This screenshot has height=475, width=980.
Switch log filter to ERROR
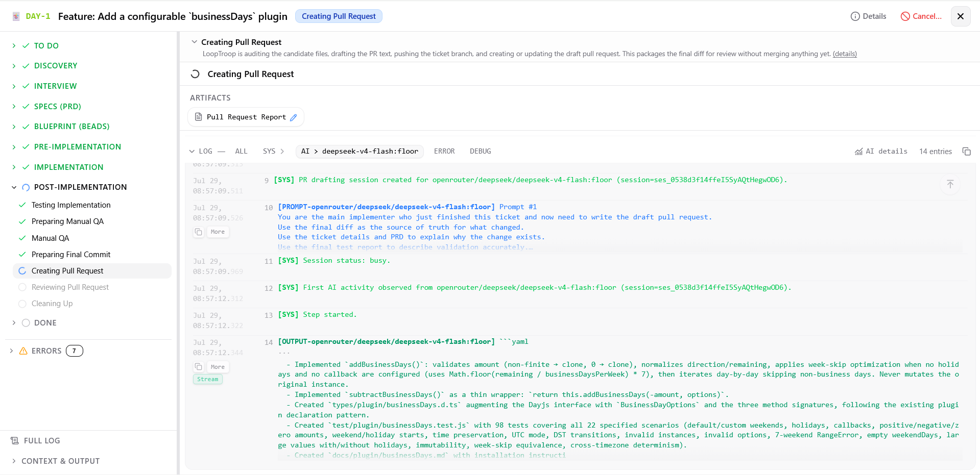point(444,152)
